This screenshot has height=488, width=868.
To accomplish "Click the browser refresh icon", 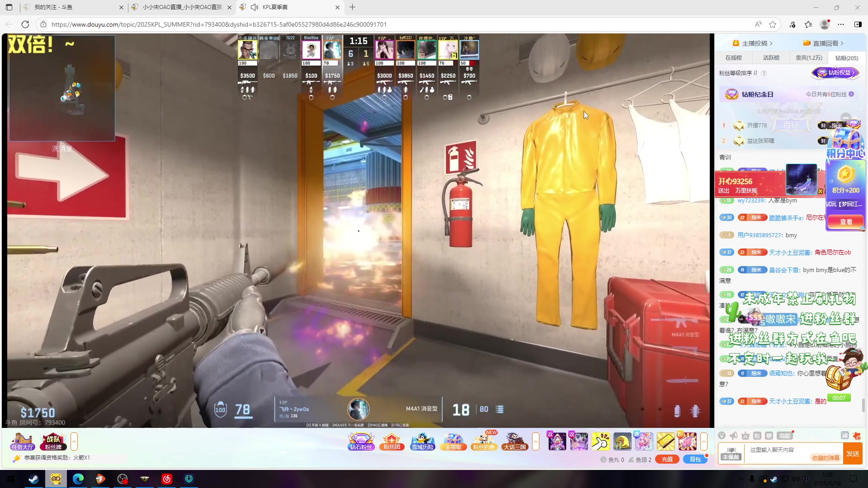I will coord(25,24).
